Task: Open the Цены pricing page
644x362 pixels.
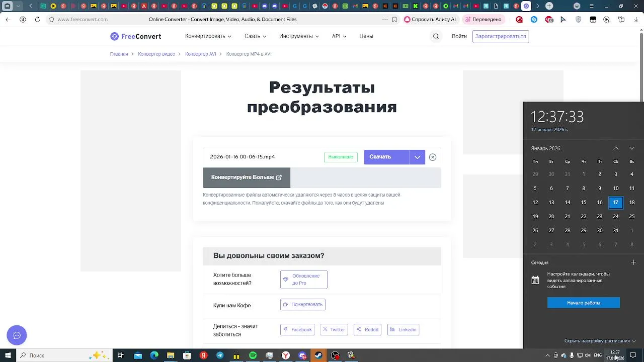Action: (x=366, y=36)
